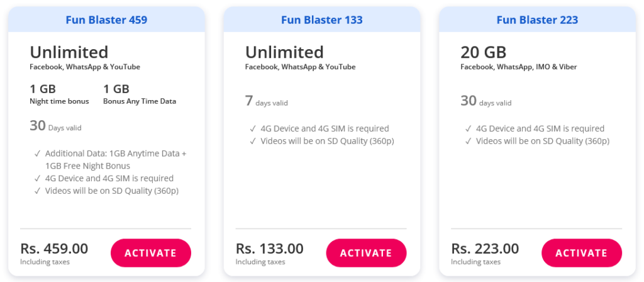Viewport: 644px width, 282px height.
Task: Click checkmark beside 4G requirement in 223 card
Action: [469, 128]
